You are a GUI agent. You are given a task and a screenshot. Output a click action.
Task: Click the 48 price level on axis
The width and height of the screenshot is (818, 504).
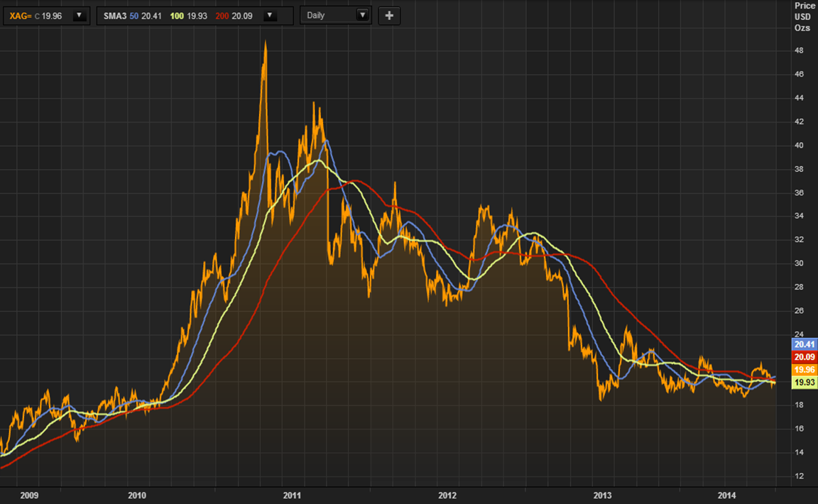(x=799, y=50)
